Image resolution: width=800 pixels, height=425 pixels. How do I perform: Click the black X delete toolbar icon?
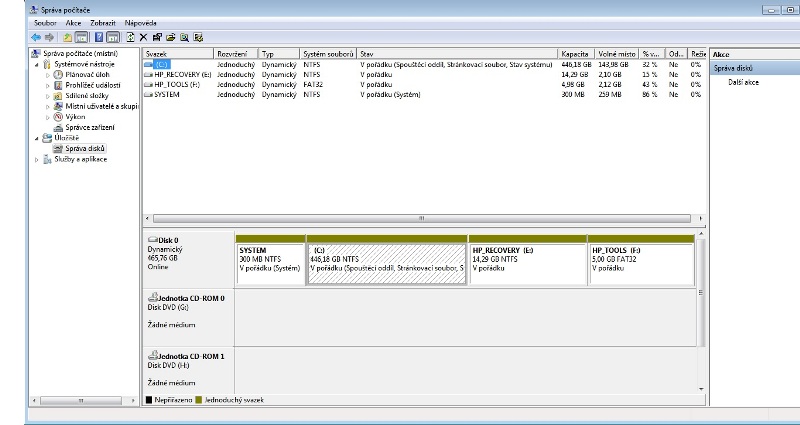coord(143,37)
